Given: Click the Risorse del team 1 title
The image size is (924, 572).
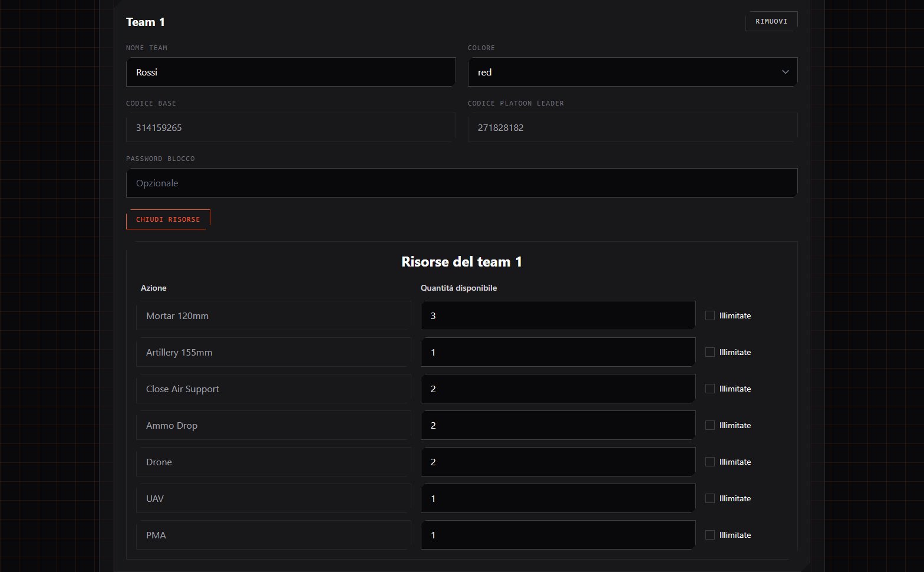Looking at the screenshot, I should (462, 262).
